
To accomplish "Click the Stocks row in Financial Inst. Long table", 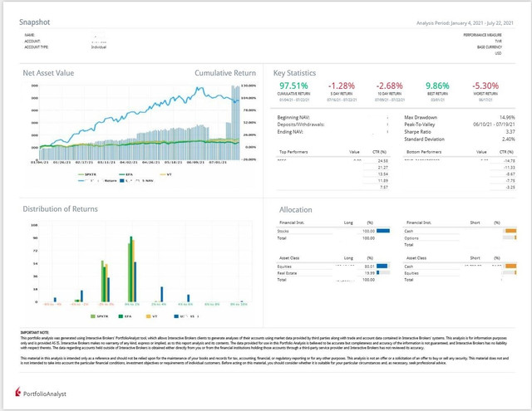I will point(333,231).
